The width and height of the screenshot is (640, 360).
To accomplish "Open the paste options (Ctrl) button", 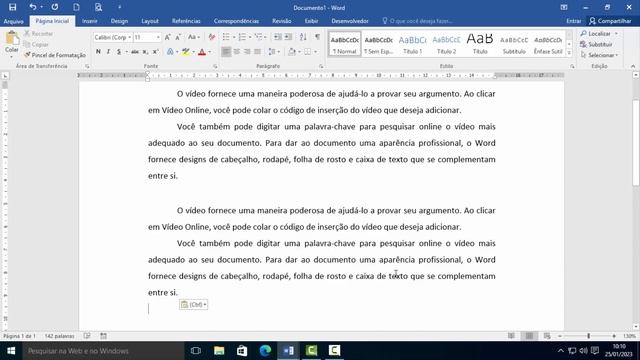I will tap(193, 304).
